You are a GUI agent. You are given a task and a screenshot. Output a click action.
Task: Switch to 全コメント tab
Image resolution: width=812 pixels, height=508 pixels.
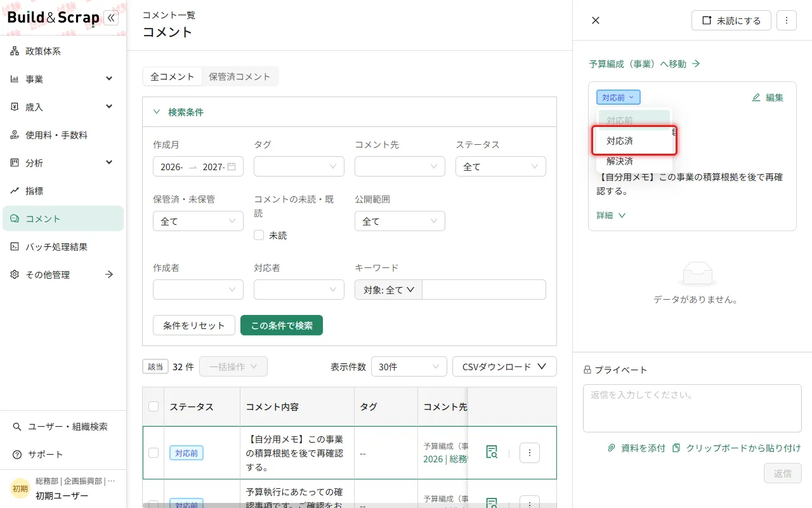click(x=172, y=76)
